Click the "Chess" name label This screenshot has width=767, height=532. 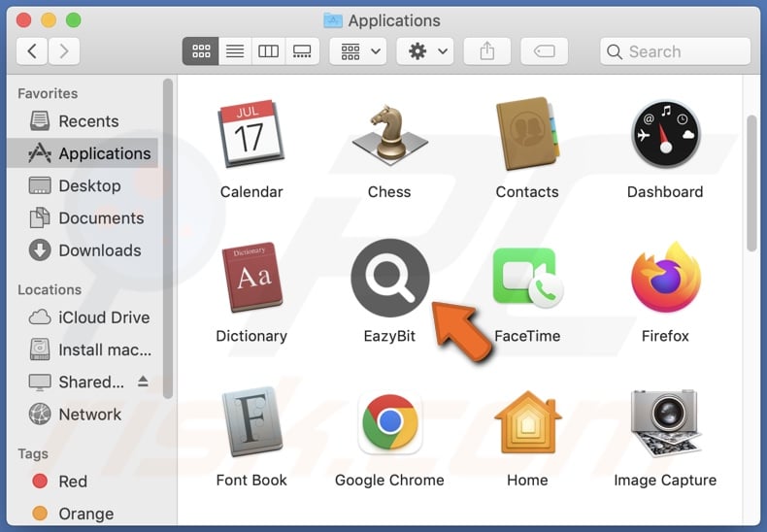click(x=389, y=191)
